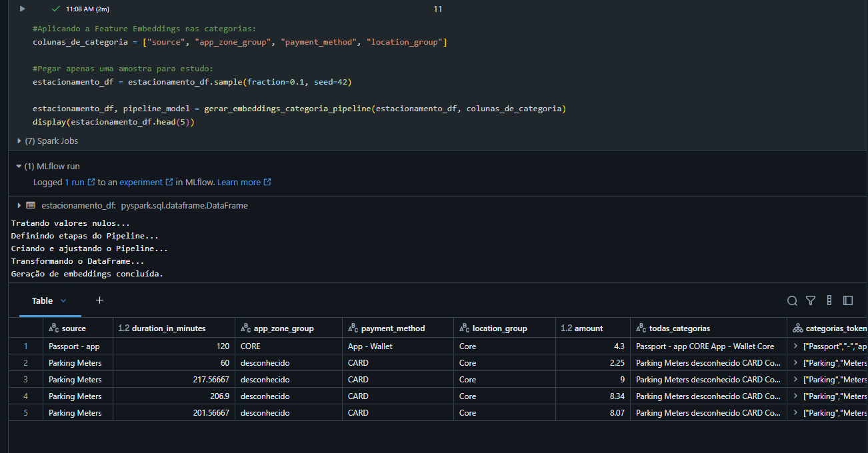868x453 pixels.
Task: Select the 'Passport - app' source cell
Action: (78, 346)
